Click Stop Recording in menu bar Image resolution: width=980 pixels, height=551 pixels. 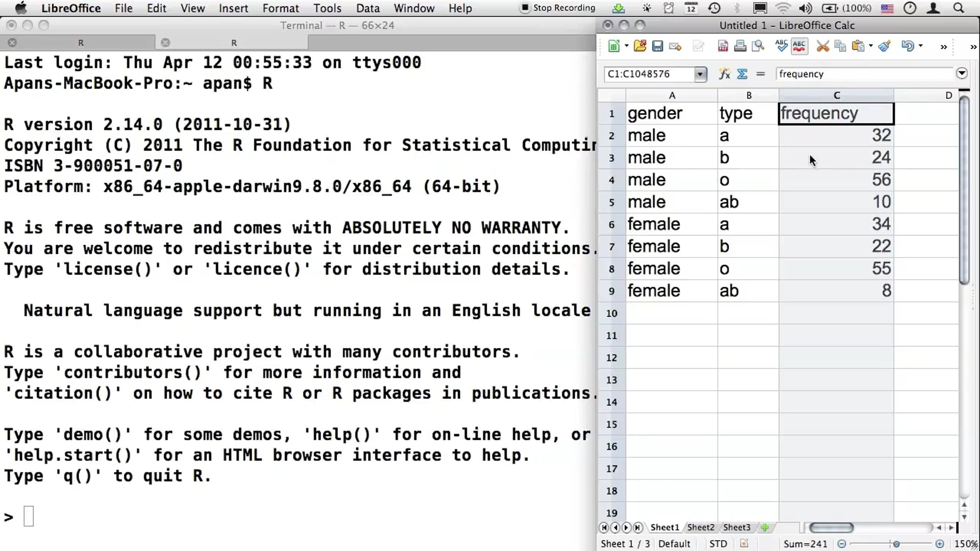[x=558, y=8]
